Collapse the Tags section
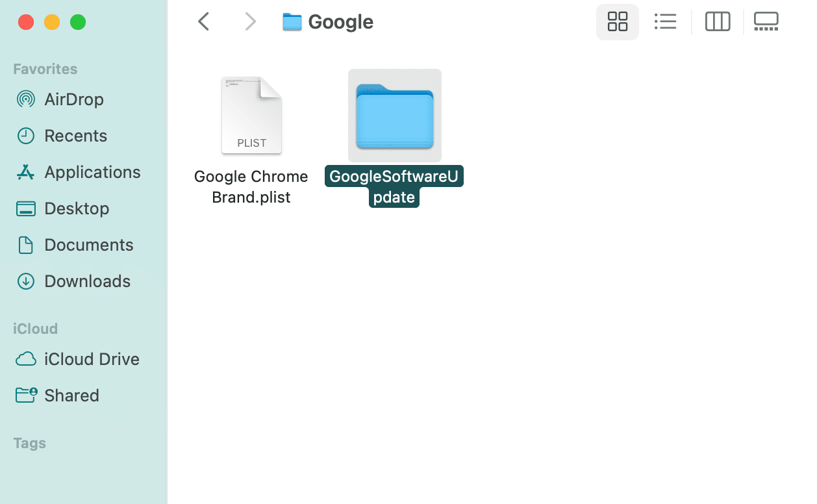The image size is (817, 504). coord(29,443)
